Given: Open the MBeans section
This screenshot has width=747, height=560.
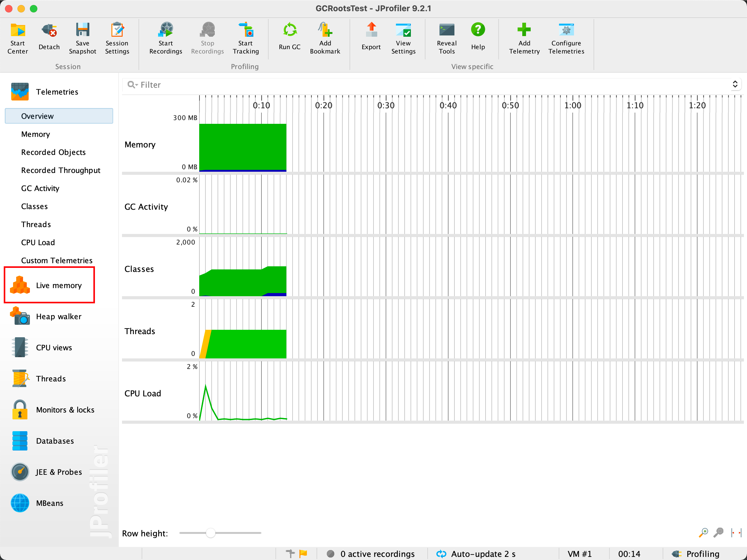Looking at the screenshot, I should pyautogui.click(x=37, y=503).
